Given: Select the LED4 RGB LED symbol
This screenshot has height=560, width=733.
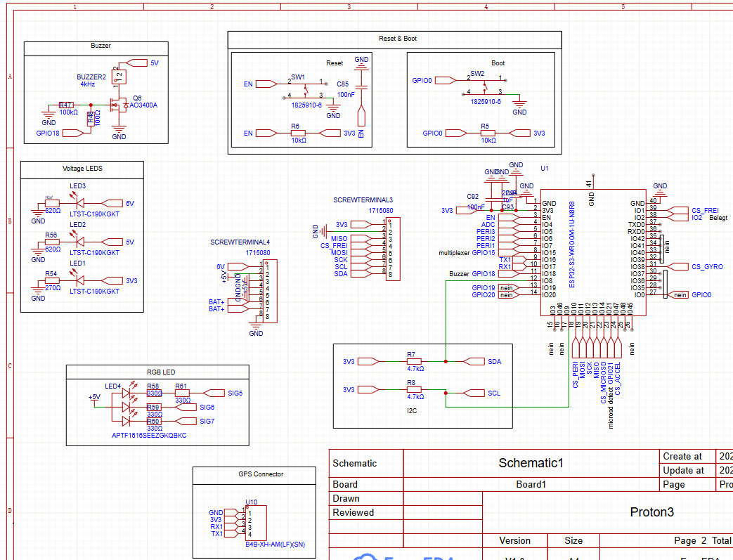Looking at the screenshot, I should tap(127, 408).
